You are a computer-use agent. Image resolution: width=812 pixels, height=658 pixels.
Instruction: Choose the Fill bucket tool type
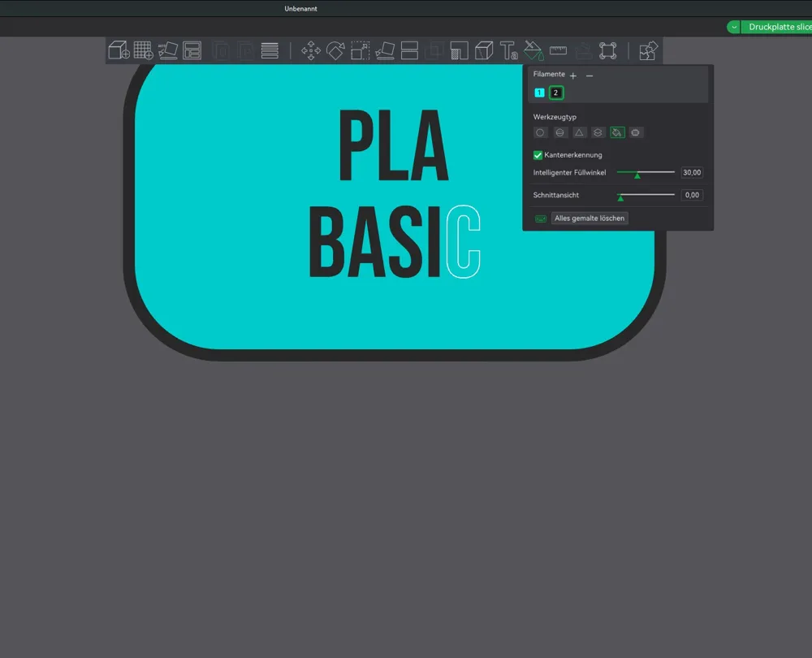tap(617, 132)
